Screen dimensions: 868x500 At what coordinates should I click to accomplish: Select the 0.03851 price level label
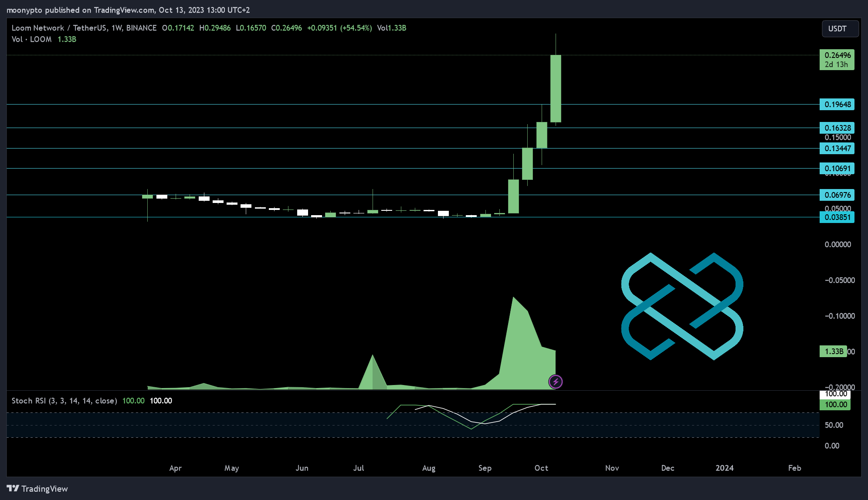(x=837, y=217)
